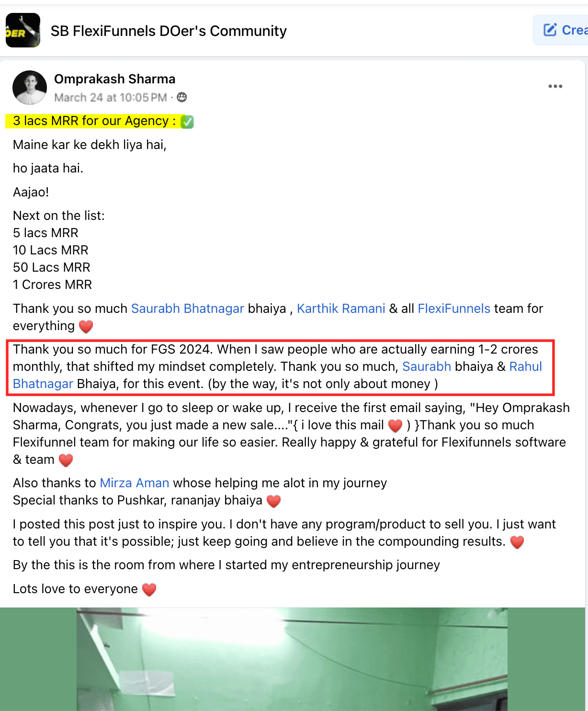
Task: Open the FlexiFunnels page link
Action: 454,309
